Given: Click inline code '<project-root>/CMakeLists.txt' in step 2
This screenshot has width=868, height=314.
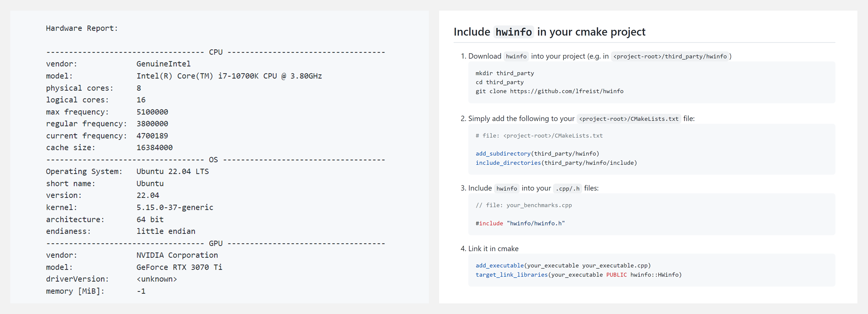Looking at the screenshot, I should [629, 119].
